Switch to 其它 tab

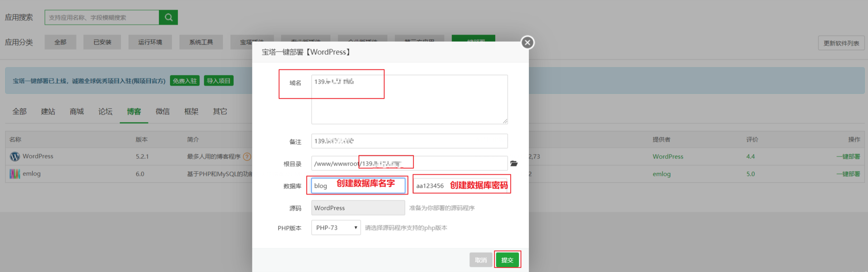[220, 111]
